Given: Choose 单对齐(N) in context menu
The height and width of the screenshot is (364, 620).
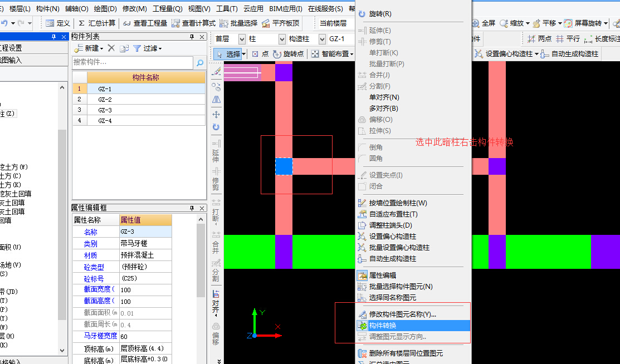Looking at the screenshot, I should coord(384,97).
